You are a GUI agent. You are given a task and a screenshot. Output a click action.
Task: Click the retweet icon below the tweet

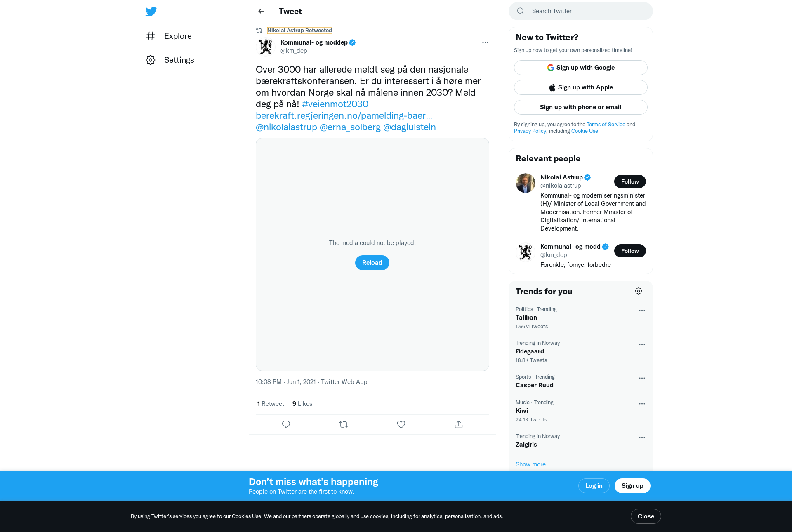(x=344, y=424)
